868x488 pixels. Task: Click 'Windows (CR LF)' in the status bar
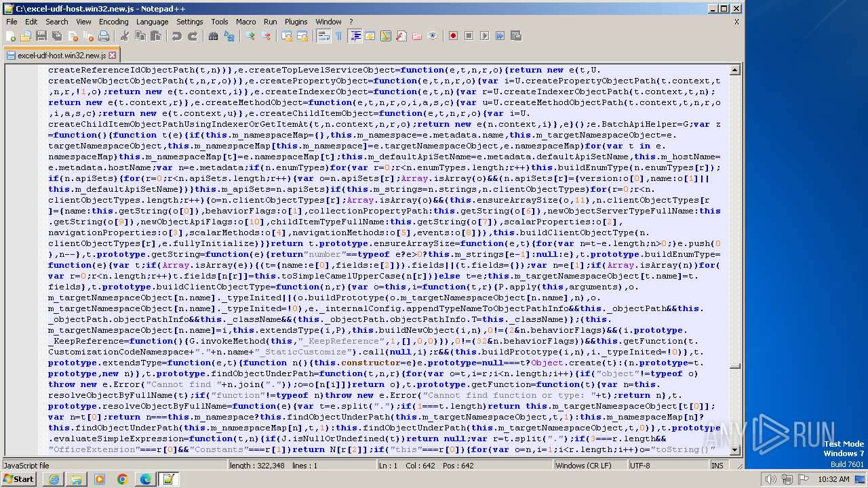tap(583, 466)
